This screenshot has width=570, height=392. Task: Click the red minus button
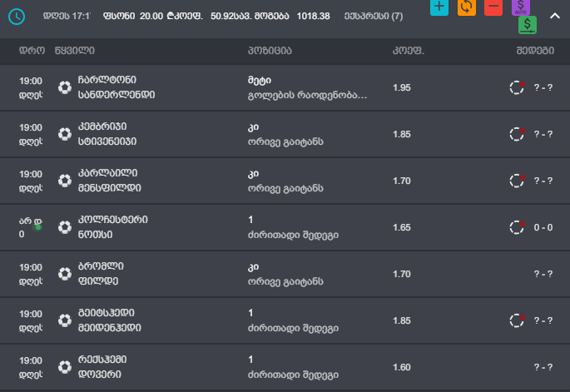pyautogui.click(x=493, y=7)
